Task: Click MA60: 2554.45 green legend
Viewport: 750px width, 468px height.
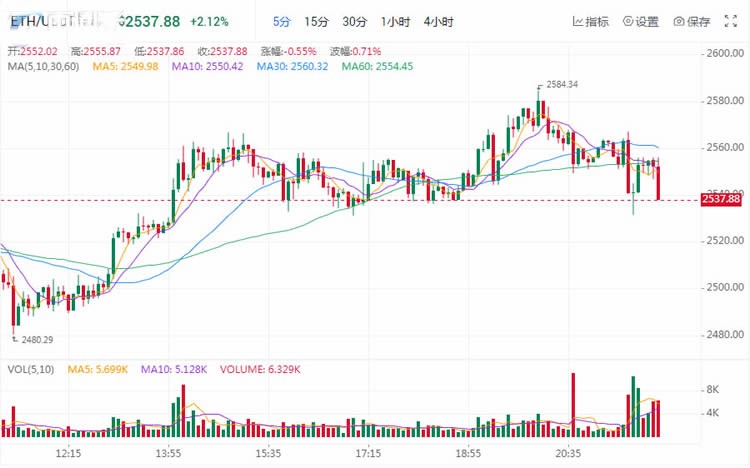Action: (377, 67)
